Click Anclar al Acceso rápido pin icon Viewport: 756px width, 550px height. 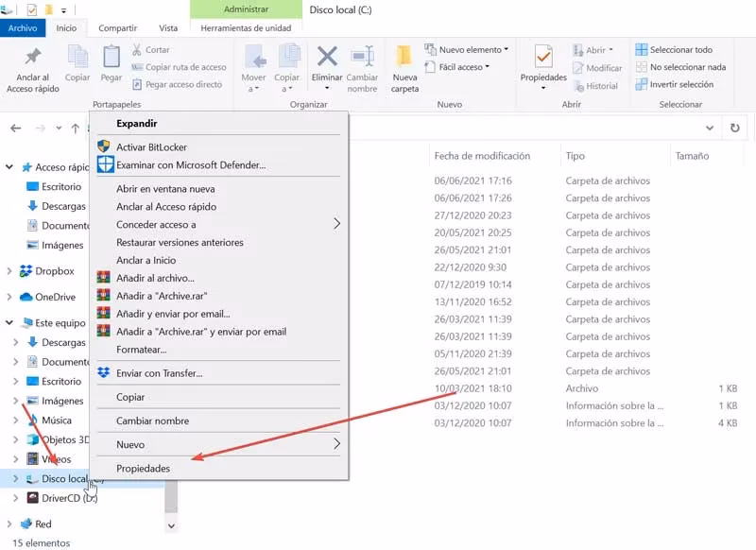pyautogui.click(x=33, y=57)
